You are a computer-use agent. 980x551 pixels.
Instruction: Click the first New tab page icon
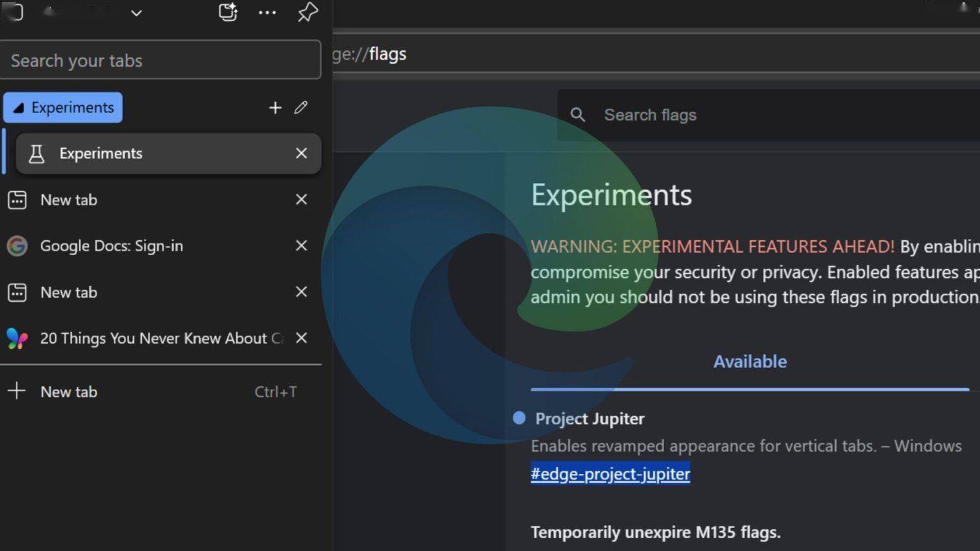pyautogui.click(x=17, y=200)
